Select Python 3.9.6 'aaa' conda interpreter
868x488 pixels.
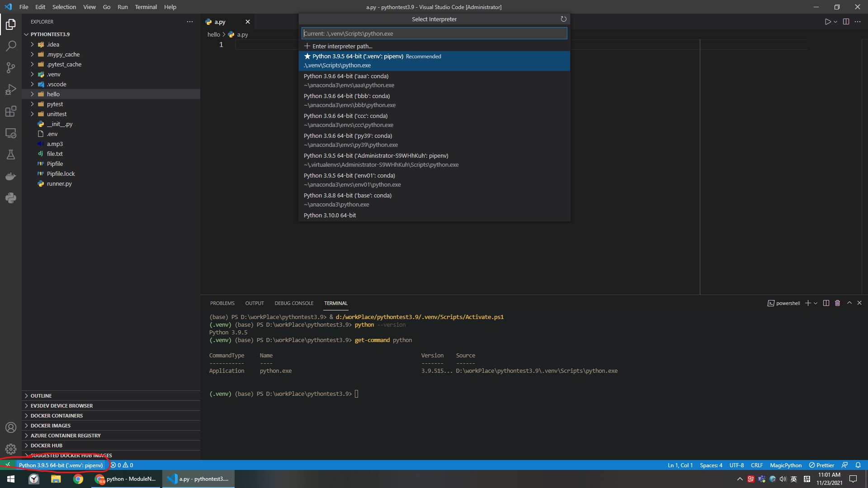(x=434, y=81)
